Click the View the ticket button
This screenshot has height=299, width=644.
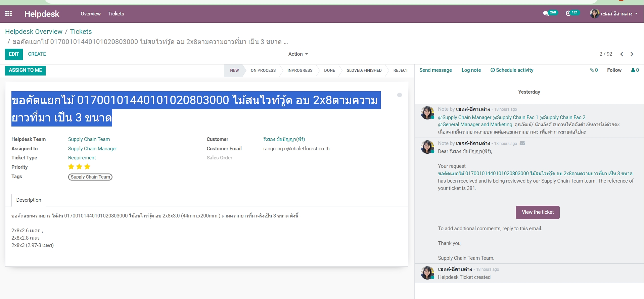tap(537, 212)
